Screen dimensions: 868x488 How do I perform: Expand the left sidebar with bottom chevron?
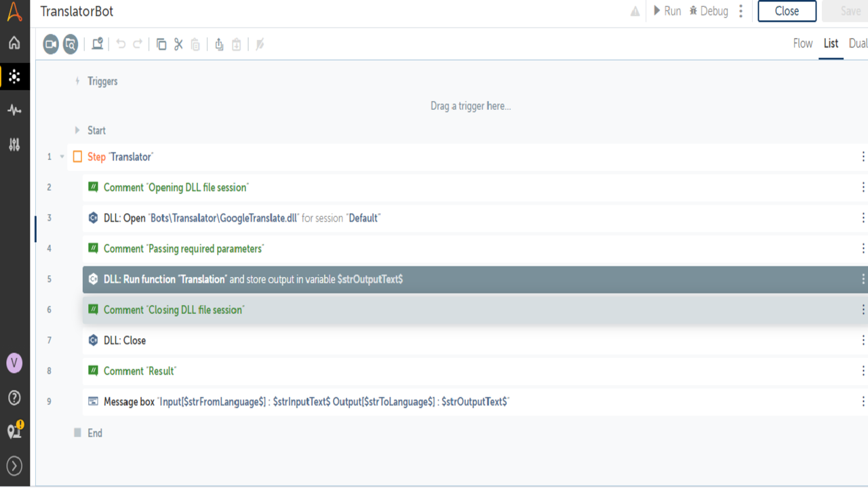click(14, 466)
